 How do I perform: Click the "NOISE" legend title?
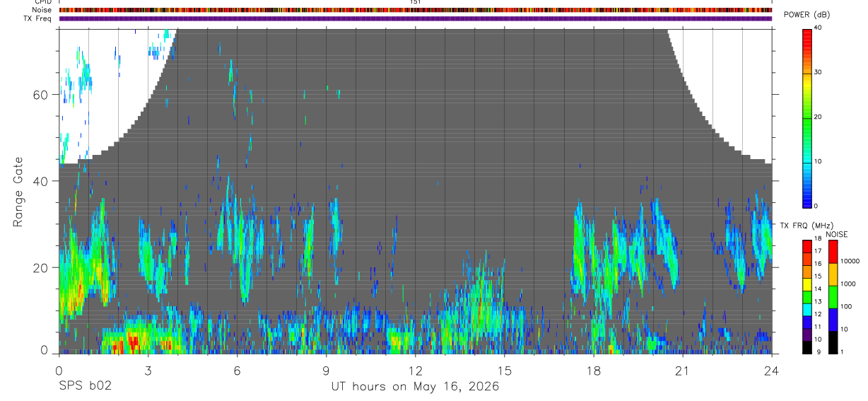click(836, 234)
